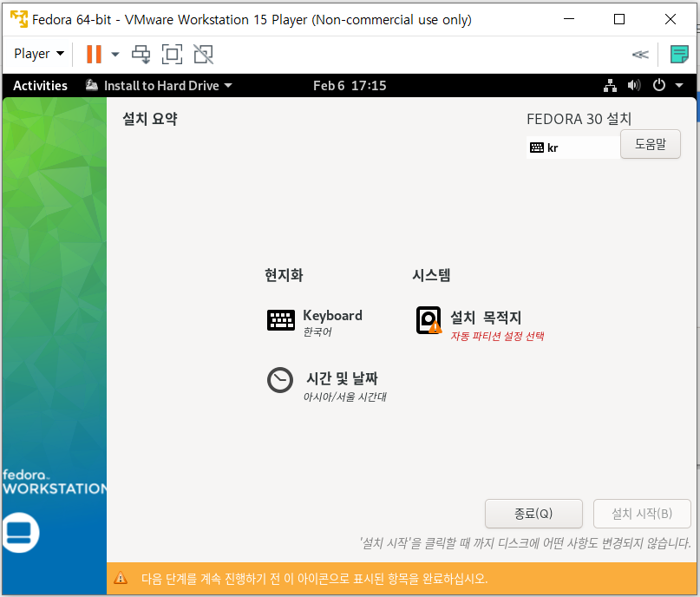Enter full screen mode

click(172, 55)
